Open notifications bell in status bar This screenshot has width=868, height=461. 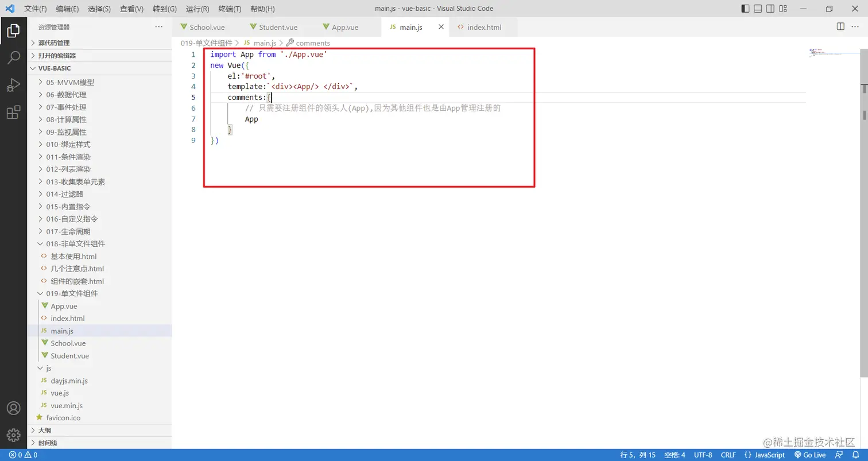pyautogui.click(x=855, y=455)
